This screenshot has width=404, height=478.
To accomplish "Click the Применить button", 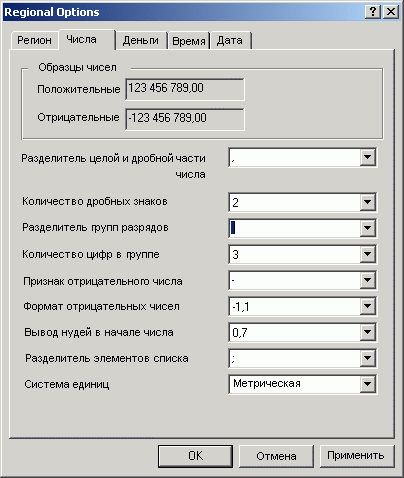I will [356, 456].
